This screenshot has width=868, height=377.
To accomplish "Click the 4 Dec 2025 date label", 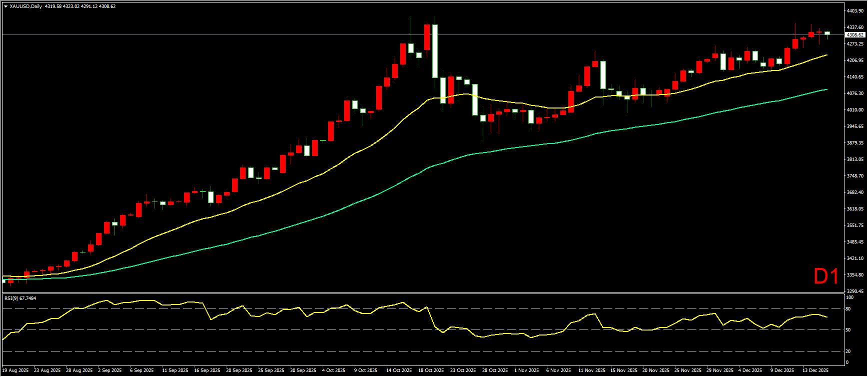I will 750,370.
